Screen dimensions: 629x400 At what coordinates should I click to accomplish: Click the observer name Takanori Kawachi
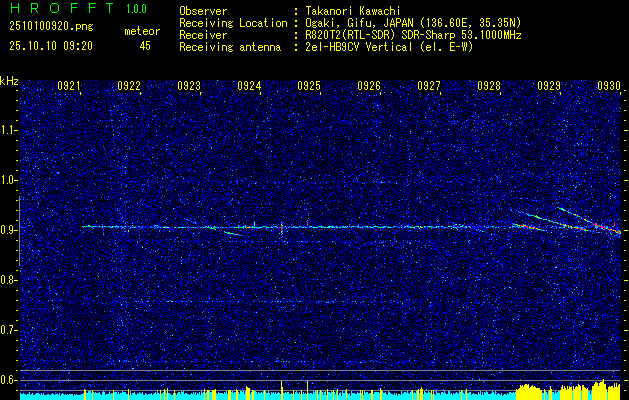pos(353,11)
